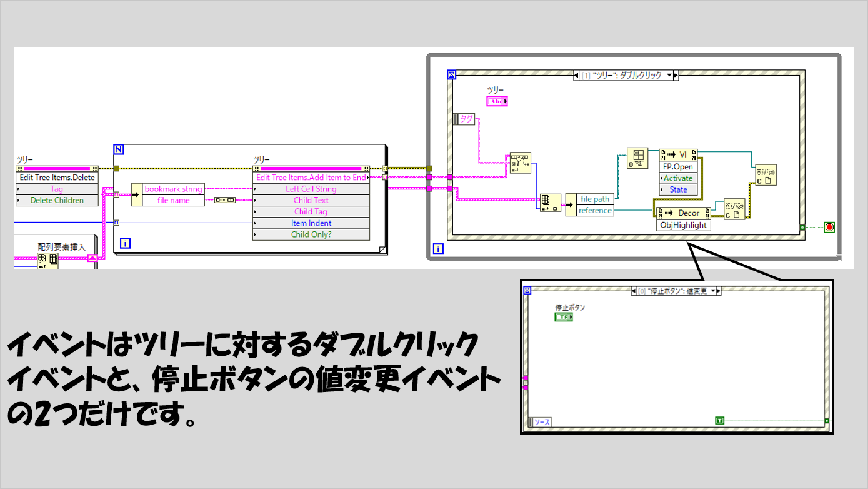
Task: Select the Child Only? input row
Action: click(311, 234)
